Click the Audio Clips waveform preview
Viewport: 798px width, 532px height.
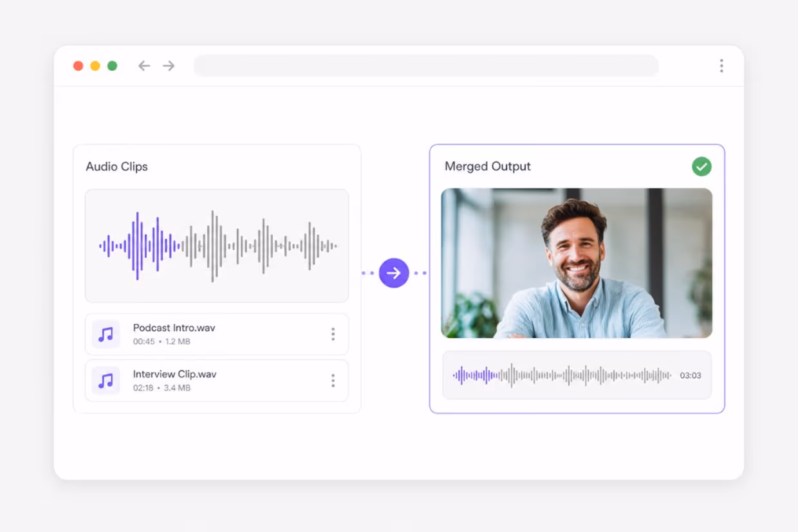[x=217, y=246]
